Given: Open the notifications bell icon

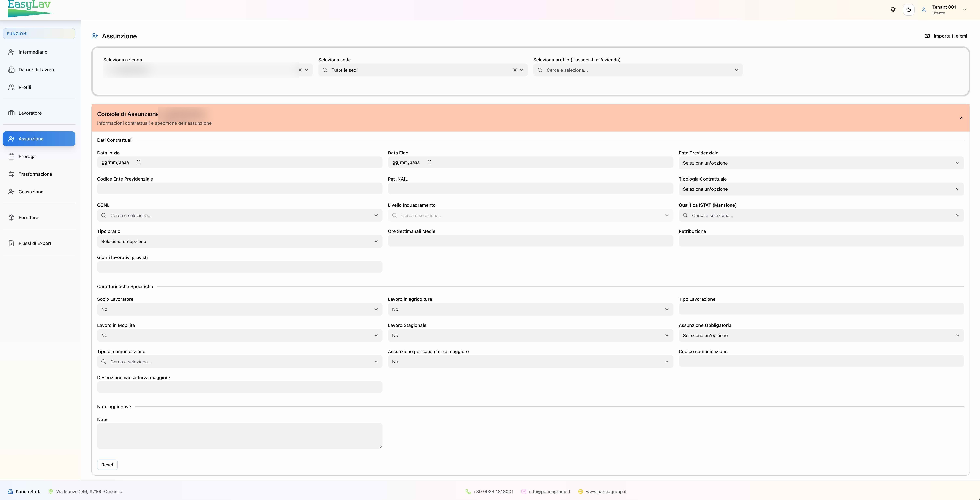Looking at the screenshot, I should coord(893,9).
